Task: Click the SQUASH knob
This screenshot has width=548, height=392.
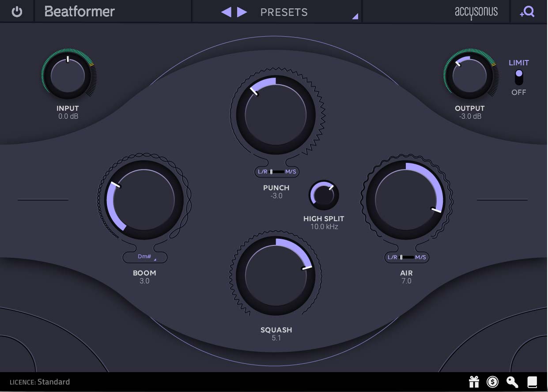Action: [x=276, y=275]
